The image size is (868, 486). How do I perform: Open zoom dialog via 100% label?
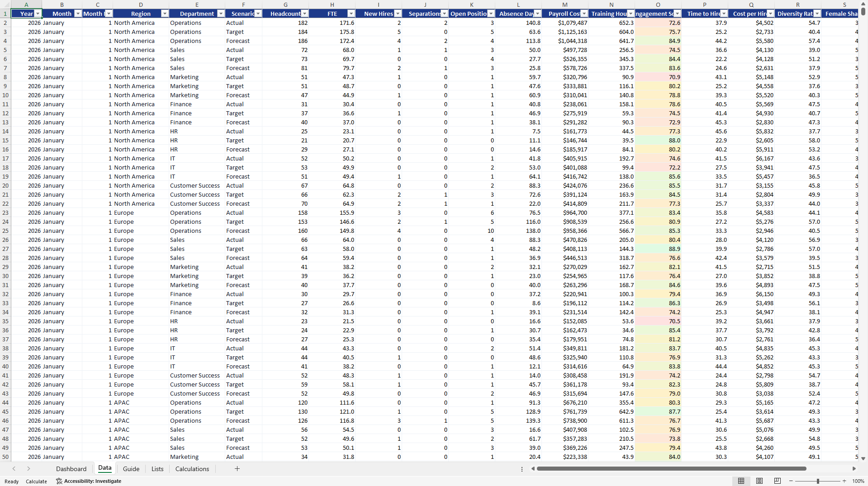pos(858,481)
